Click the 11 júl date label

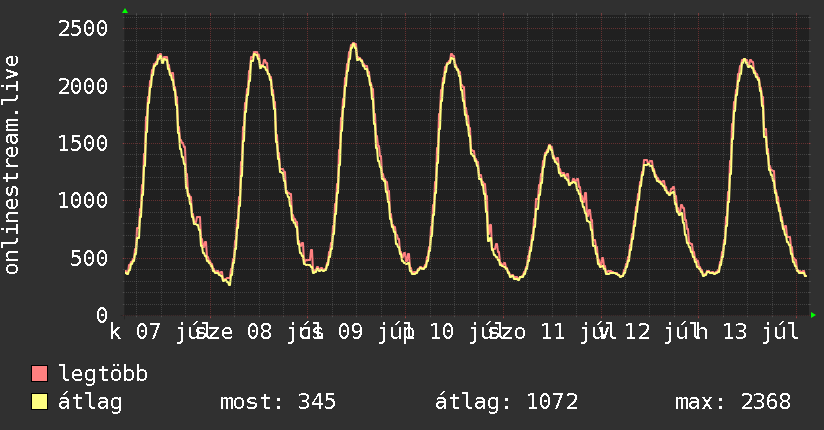572,332
